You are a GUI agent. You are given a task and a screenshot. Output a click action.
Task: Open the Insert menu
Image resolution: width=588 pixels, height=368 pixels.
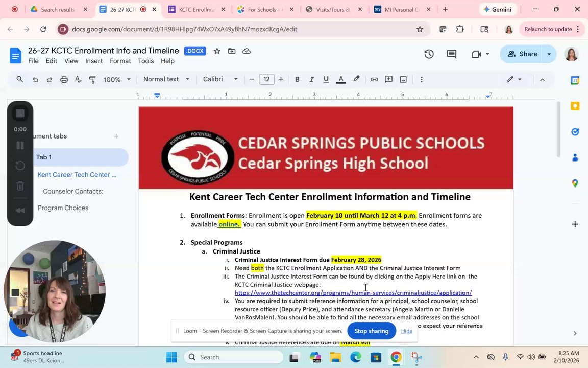[x=94, y=61]
